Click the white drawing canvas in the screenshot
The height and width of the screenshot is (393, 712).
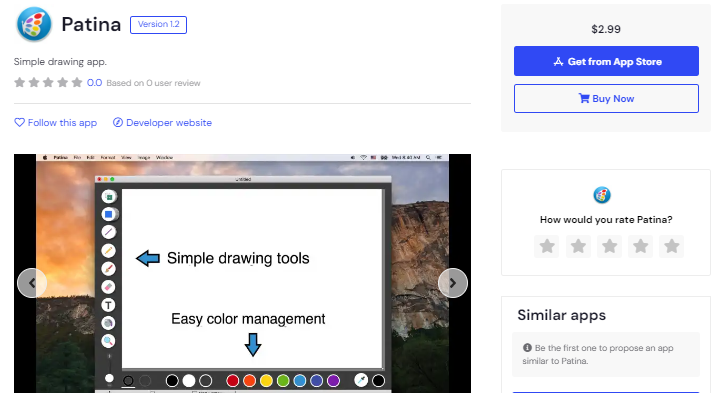(252, 278)
